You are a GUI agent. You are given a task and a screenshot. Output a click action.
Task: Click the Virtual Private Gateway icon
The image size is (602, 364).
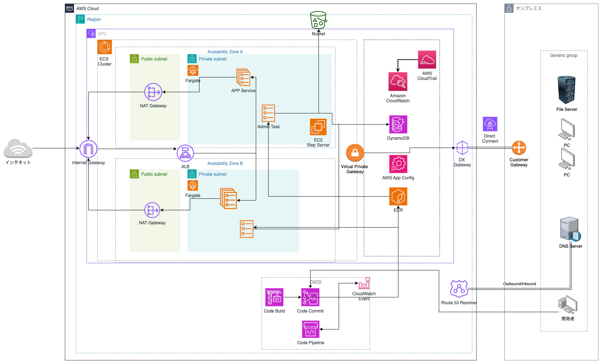pos(355,153)
